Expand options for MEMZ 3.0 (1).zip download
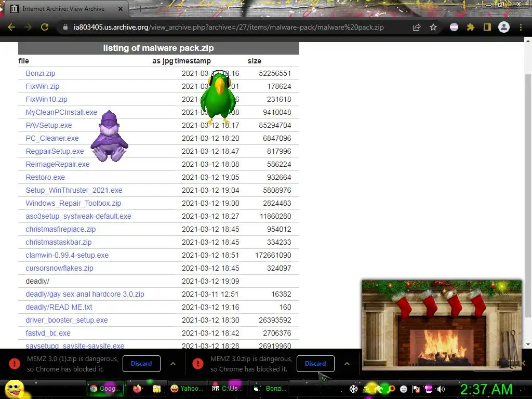 (x=173, y=364)
